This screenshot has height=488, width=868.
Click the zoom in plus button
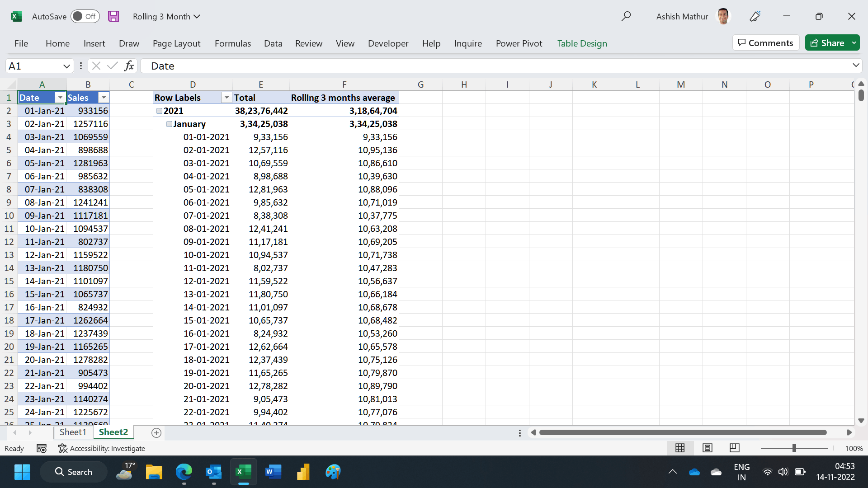[x=834, y=448]
